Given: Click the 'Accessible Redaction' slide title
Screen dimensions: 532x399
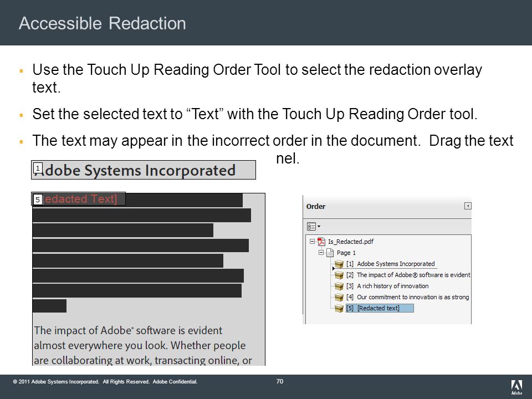Looking at the screenshot, I should point(102,23).
